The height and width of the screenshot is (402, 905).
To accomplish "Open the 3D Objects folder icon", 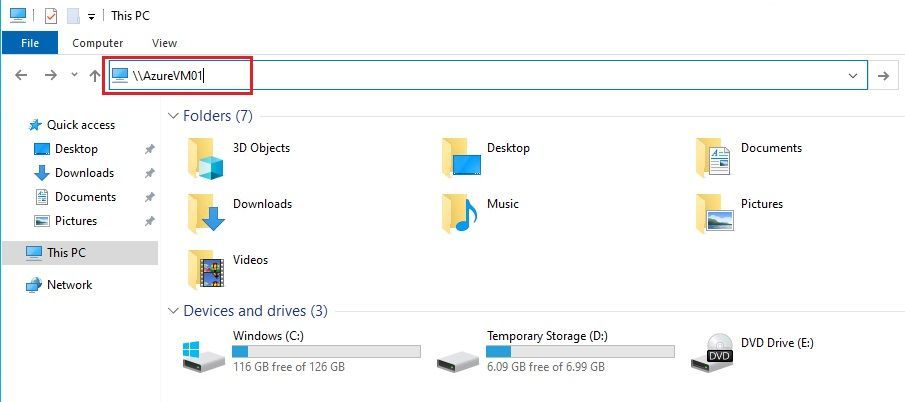I will (205, 157).
